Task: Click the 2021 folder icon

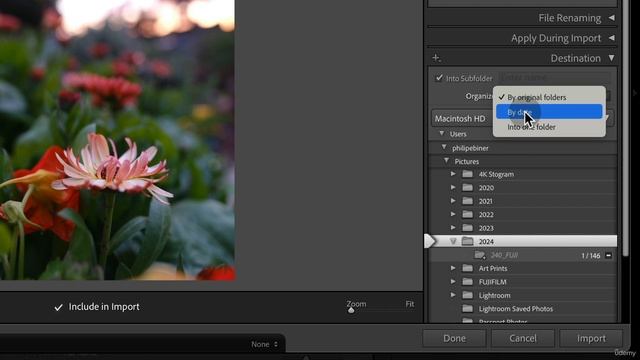Action: pos(467,201)
